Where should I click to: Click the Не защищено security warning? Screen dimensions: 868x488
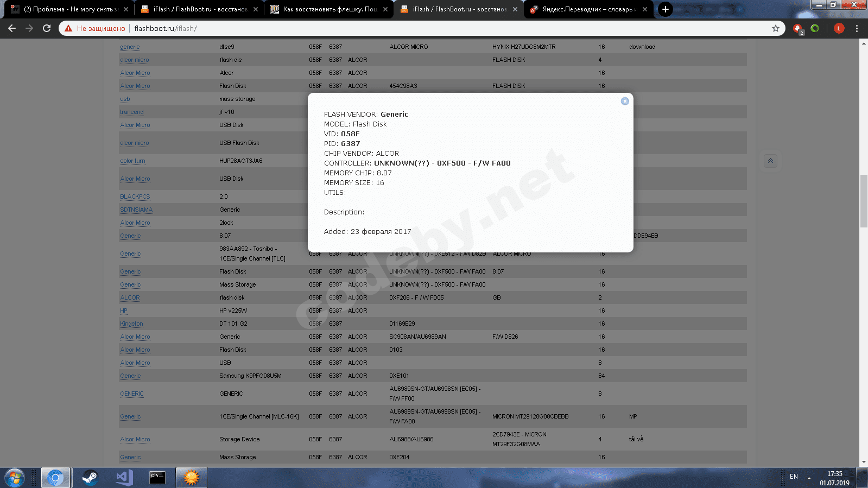96,28
